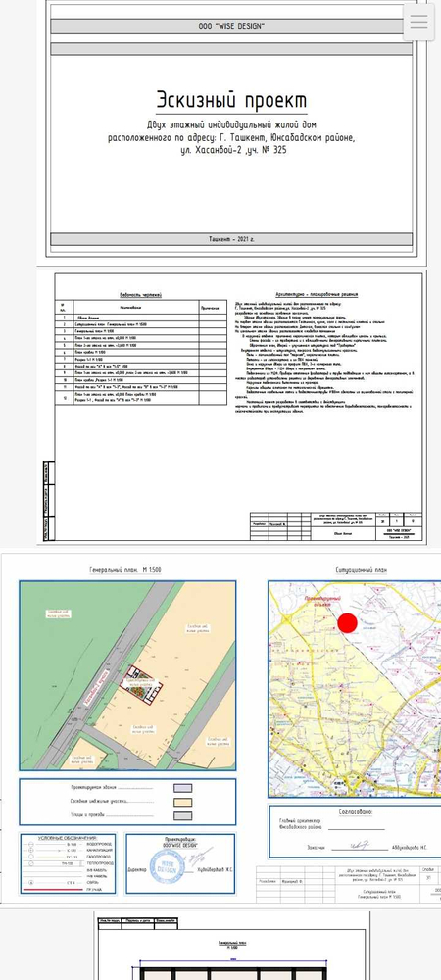Select the purple projected-building legend swatch

pyautogui.click(x=182, y=789)
